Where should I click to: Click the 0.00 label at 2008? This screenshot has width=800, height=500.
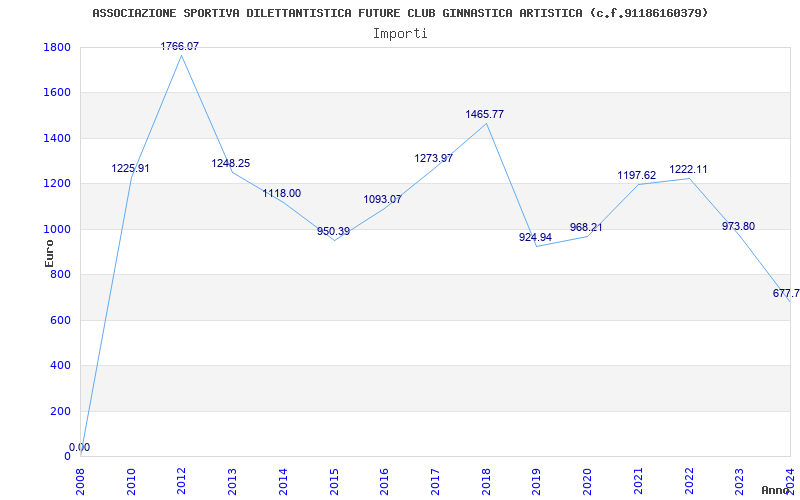(80, 447)
